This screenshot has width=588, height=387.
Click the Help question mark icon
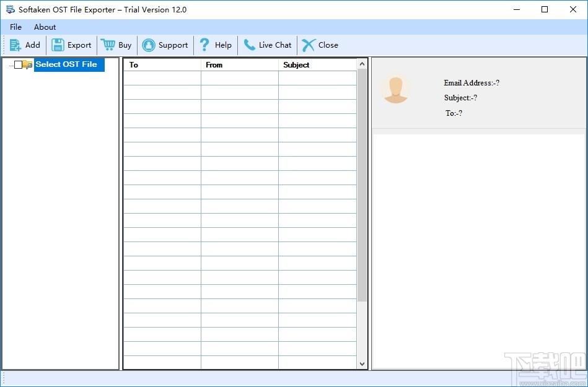tap(204, 45)
